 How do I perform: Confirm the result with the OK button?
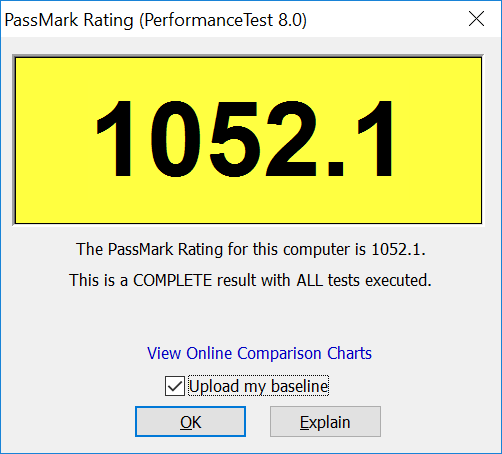tap(190, 421)
